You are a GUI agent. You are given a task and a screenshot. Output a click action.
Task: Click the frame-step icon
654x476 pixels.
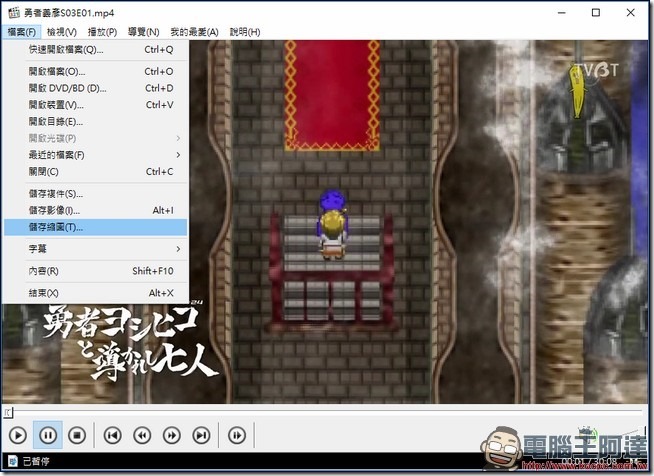point(237,435)
